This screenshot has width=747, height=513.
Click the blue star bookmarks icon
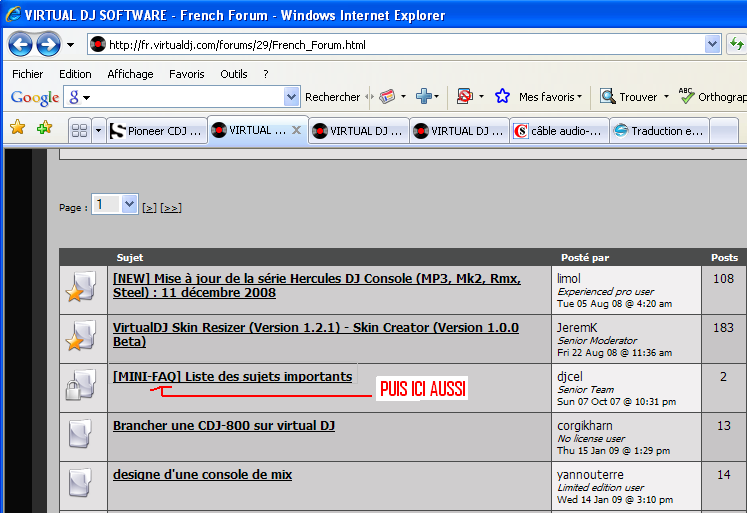(502, 97)
